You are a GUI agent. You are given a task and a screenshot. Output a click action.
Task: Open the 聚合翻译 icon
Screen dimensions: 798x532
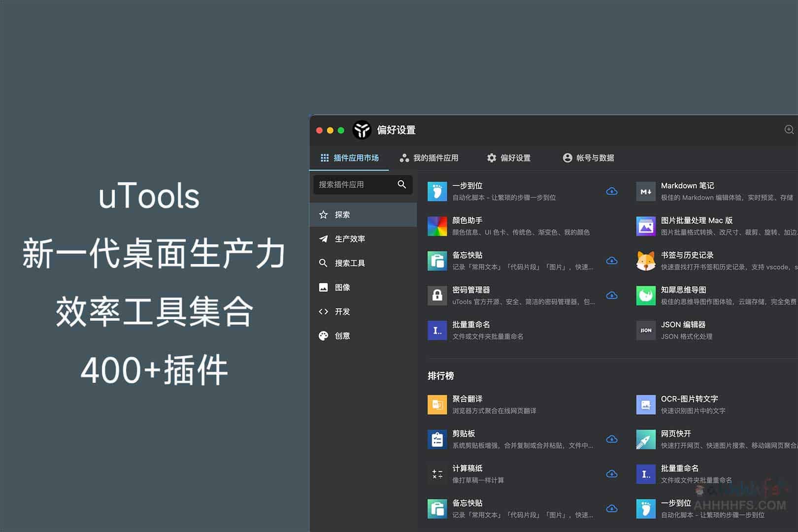pos(437,405)
